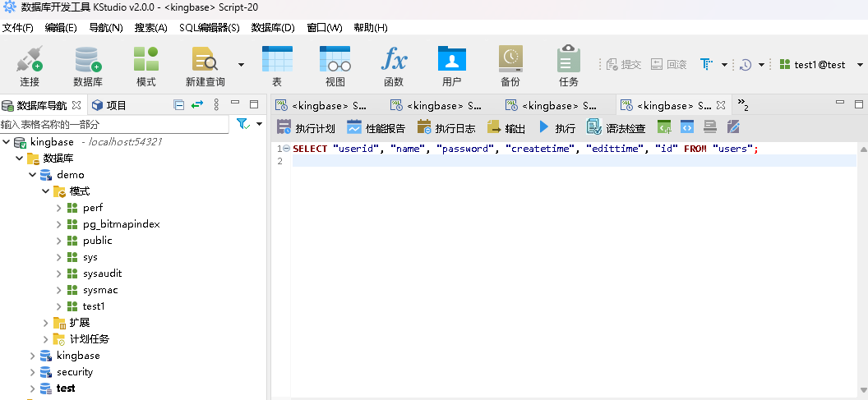Click the 回滚 rollback button
868x400 pixels.
tap(668, 65)
